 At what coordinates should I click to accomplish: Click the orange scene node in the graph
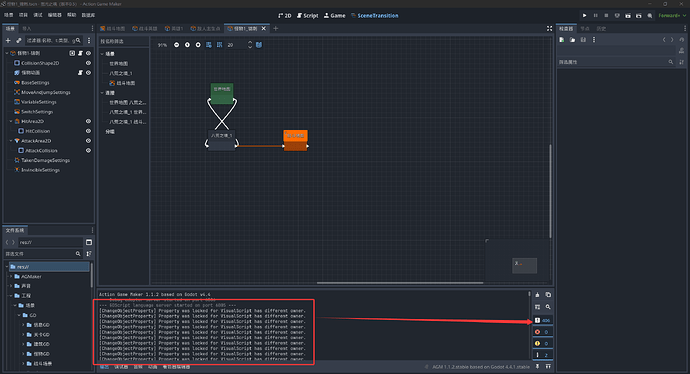click(295, 140)
